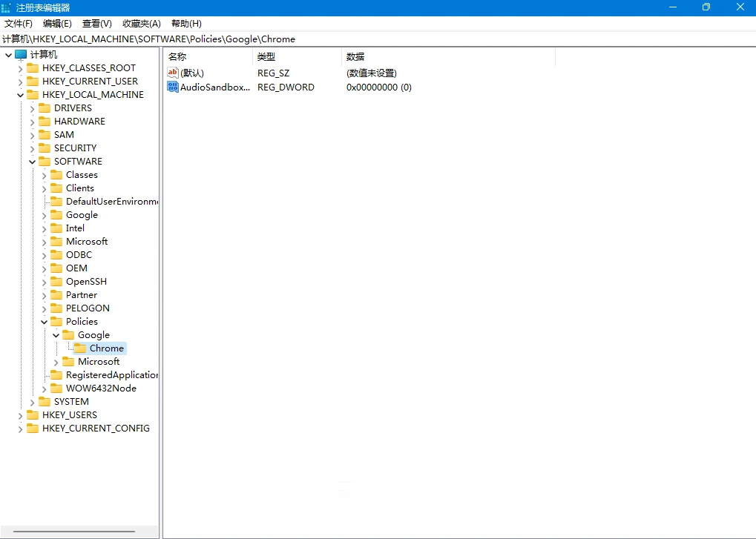
Task: Click the HKEY_CURRENT_USER folder icon
Action: pyautogui.click(x=33, y=82)
